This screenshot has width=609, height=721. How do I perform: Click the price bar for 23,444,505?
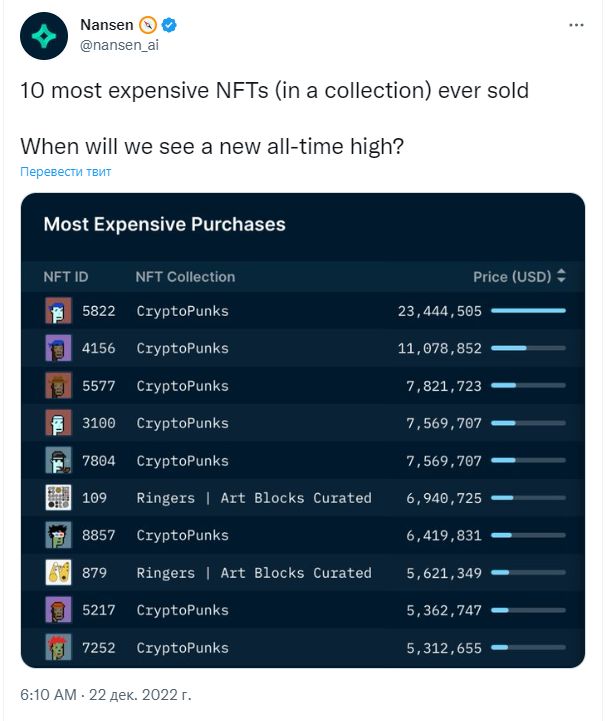pyautogui.click(x=528, y=311)
